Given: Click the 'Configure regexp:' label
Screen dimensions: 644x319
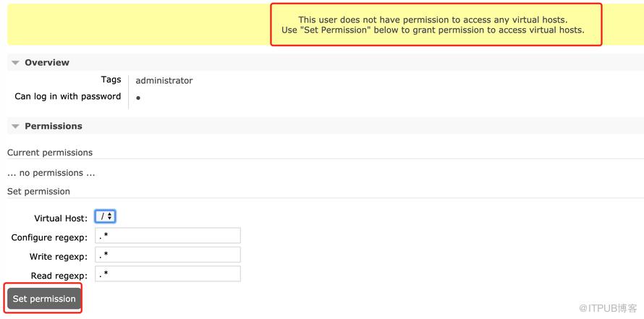Looking at the screenshot, I should 49,238.
